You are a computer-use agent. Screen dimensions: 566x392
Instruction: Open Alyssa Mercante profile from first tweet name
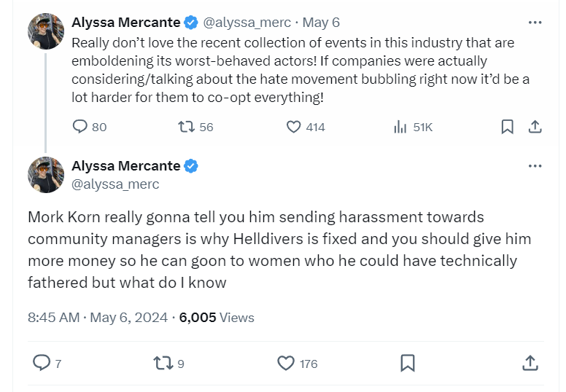coord(125,23)
